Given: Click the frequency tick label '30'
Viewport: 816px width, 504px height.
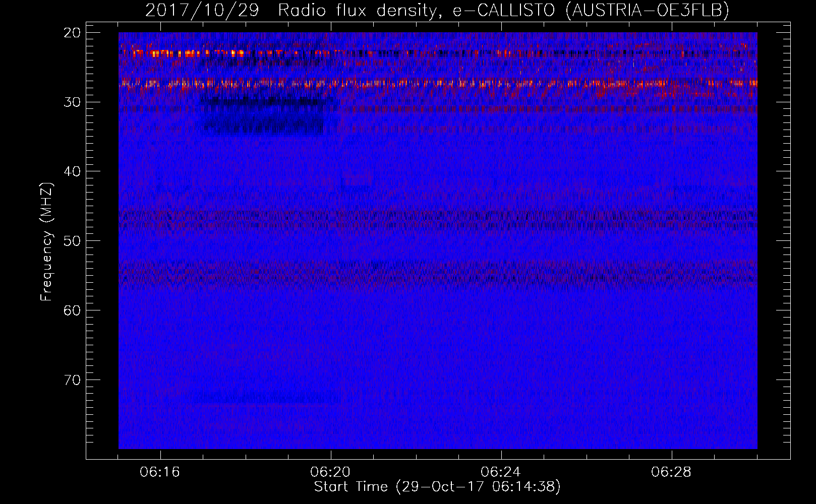Looking at the screenshot, I should click(72, 102).
